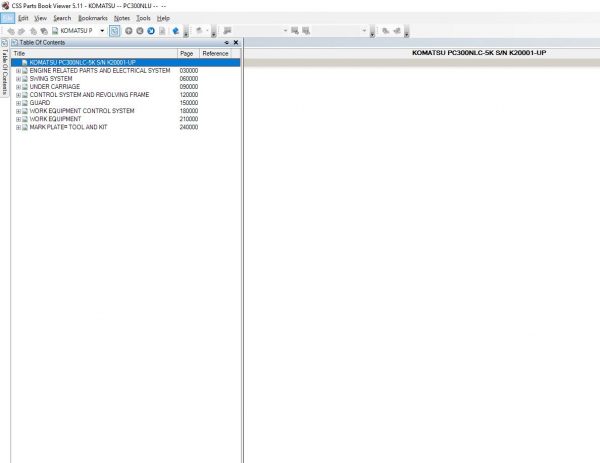Pin the Table Of Contents panel
Viewport: 600px width, 463px height.
pyautogui.click(x=227, y=42)
